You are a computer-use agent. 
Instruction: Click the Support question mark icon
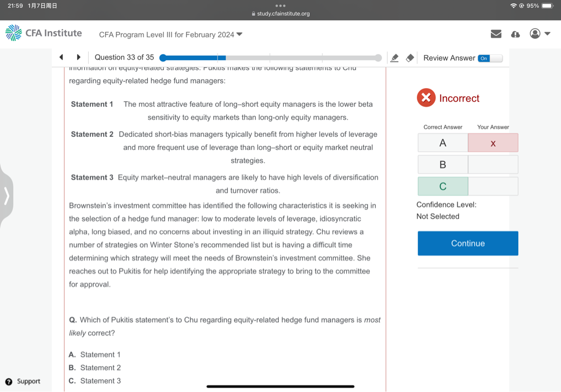click(9, 382)
